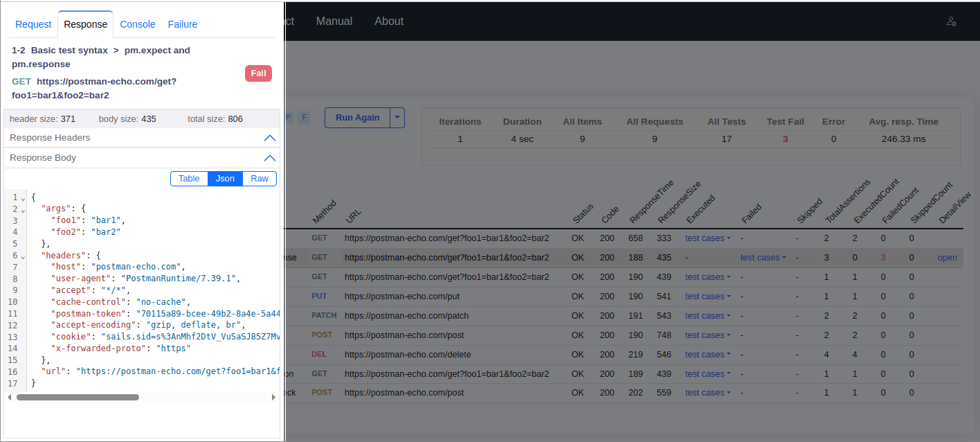The width and height of the screenshot is (980, 442).
Task: Select the Json view option
Action: (x=225, y=179)
